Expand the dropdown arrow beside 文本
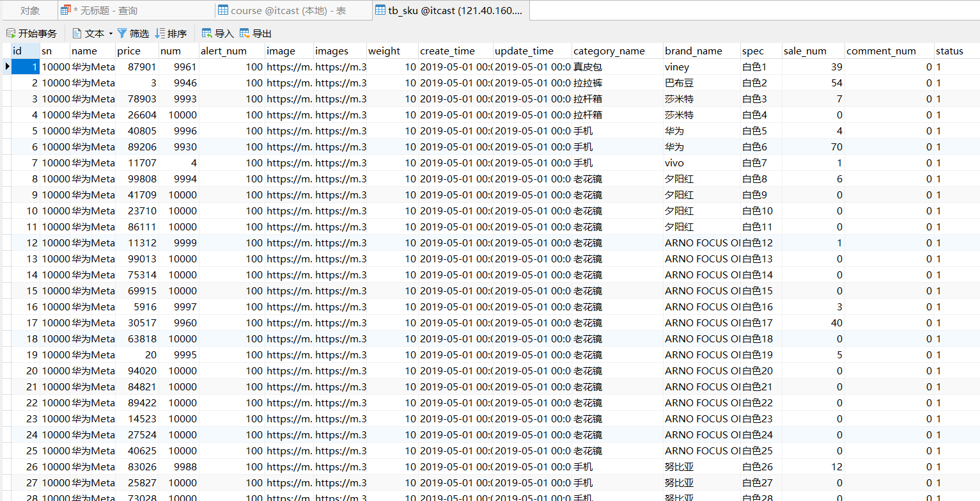980x501 pixels. 111,33
